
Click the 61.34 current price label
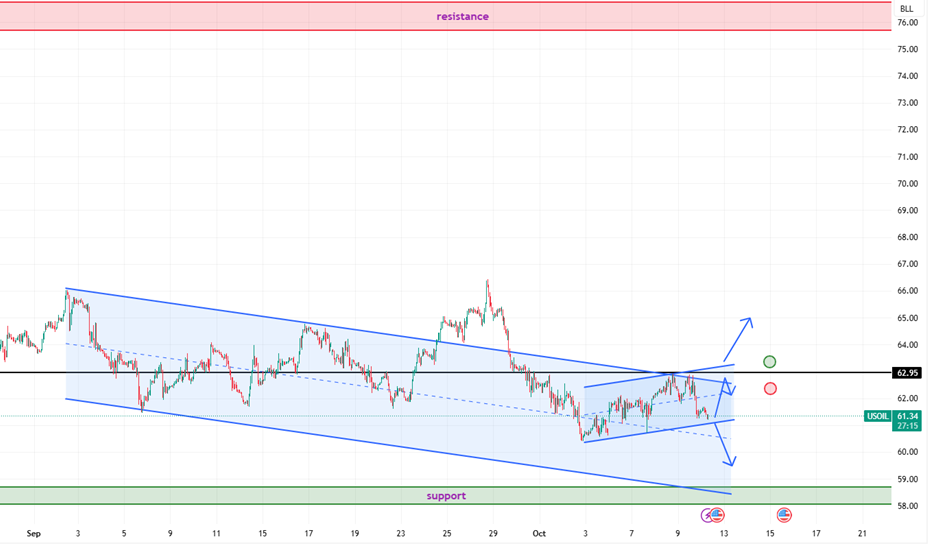point(908,415)
